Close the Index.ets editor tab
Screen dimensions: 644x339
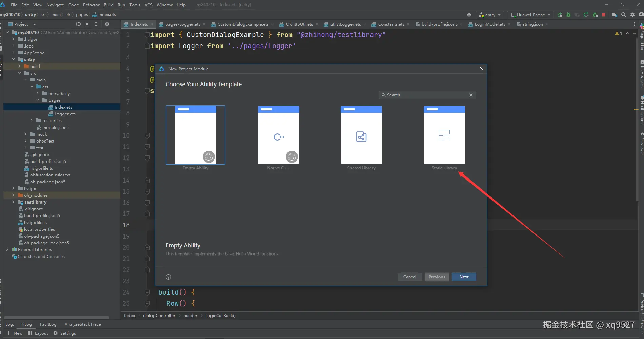click(x=152, y=24)
